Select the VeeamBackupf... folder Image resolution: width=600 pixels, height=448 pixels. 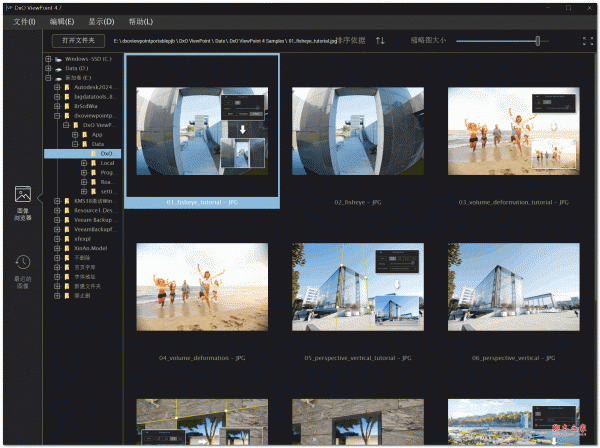coord(95,230)
